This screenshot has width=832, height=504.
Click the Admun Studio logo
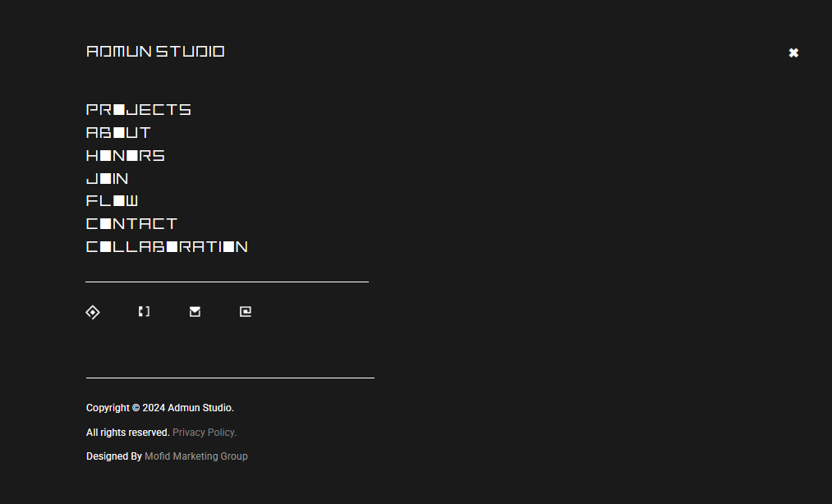pos(155,51)
